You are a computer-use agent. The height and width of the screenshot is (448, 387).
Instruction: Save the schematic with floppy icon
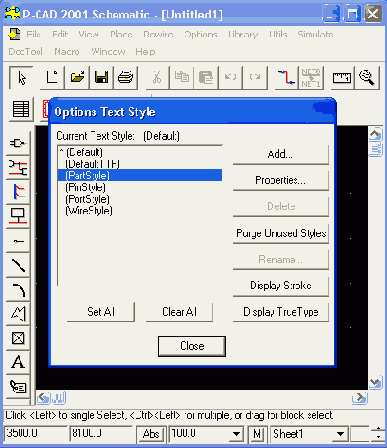click(101, 78)
